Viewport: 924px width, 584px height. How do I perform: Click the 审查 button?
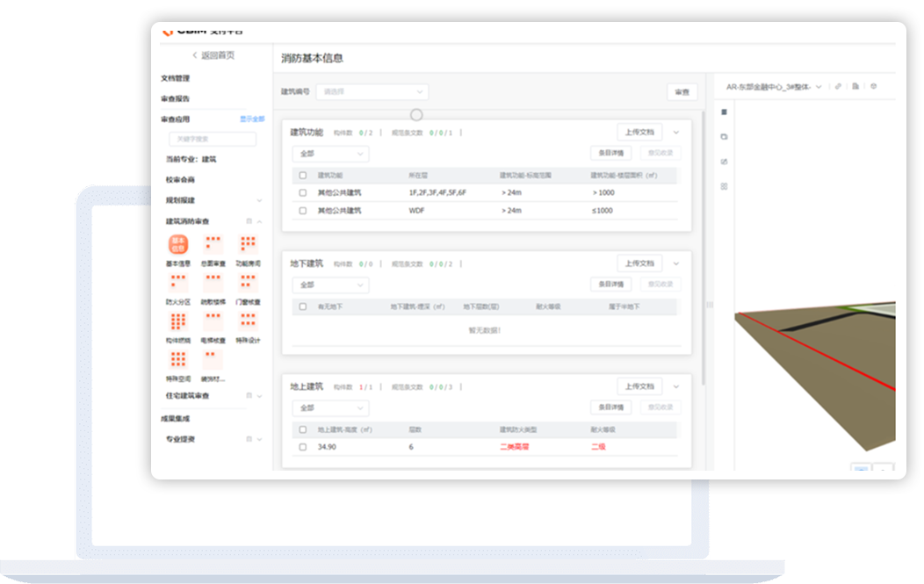pyautogui.click(x=682, y=92)
